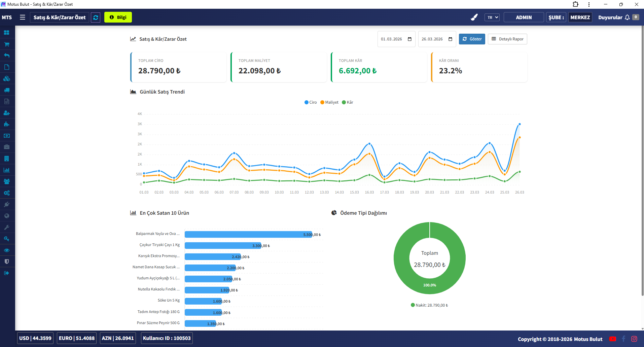This screenshot has width=644, height=347.
Task: Toggle the Kâr series in chart legend
Action: (347, 102)
